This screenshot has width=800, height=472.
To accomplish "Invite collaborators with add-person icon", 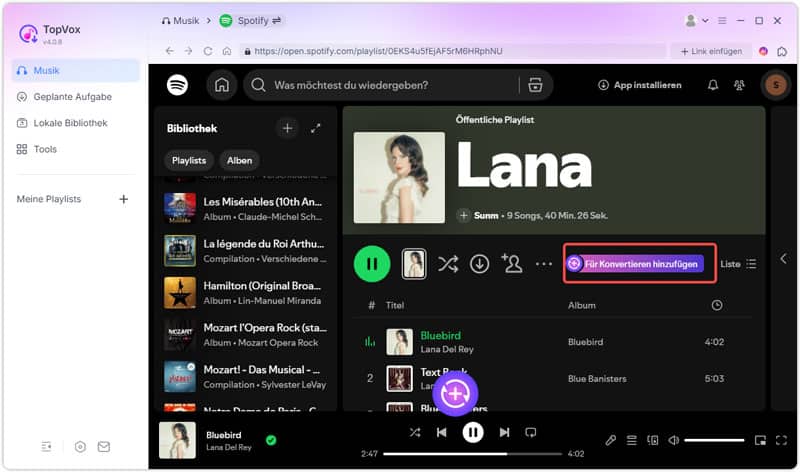I will (x=512, y=263).
